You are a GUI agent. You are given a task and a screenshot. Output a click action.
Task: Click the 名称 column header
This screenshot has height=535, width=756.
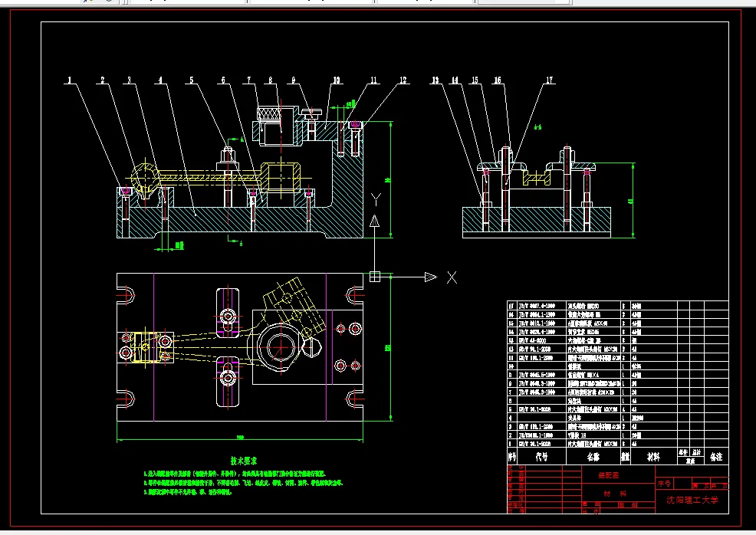(x=593, y=457)
